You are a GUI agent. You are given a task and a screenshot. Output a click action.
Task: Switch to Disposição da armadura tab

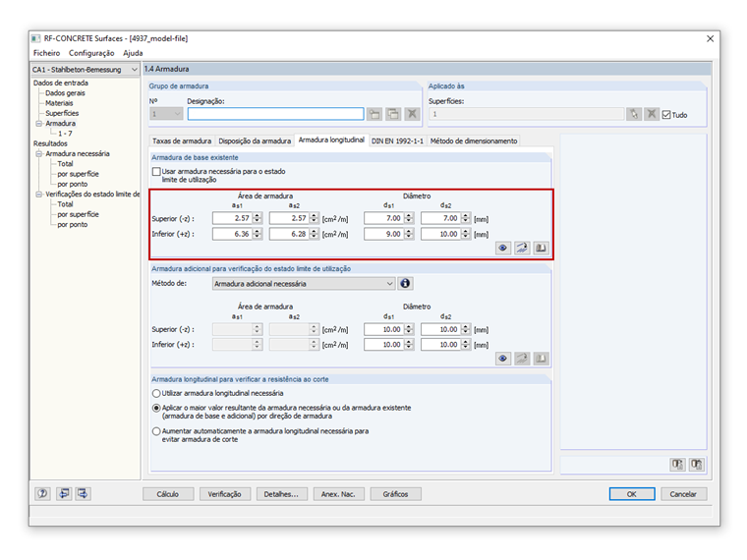pyautogui.click(x=255, y=140)
